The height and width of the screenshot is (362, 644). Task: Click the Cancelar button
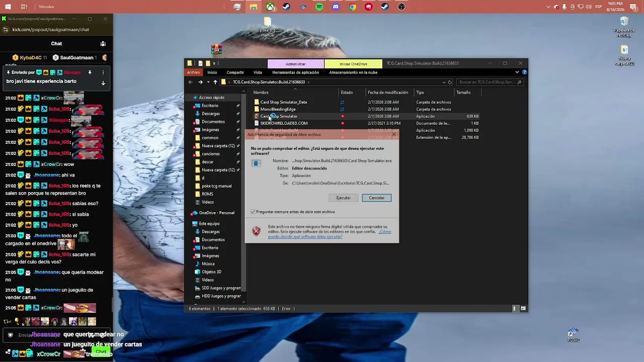376,198
